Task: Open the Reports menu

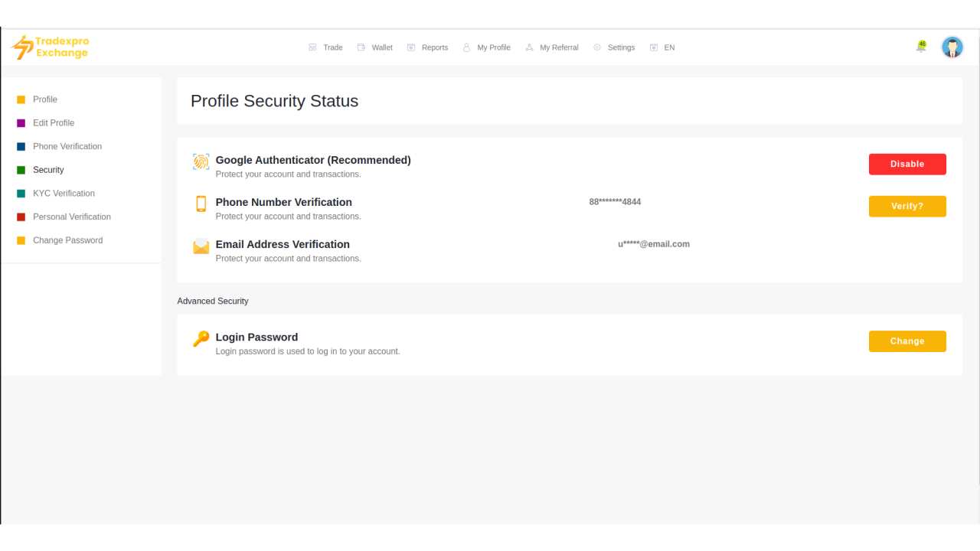Action: tap(428, 47)
